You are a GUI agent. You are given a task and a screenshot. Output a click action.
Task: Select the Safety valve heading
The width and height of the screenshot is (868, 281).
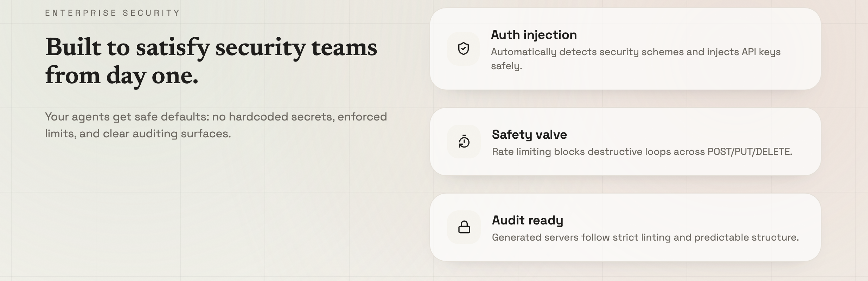click(529, 135)
